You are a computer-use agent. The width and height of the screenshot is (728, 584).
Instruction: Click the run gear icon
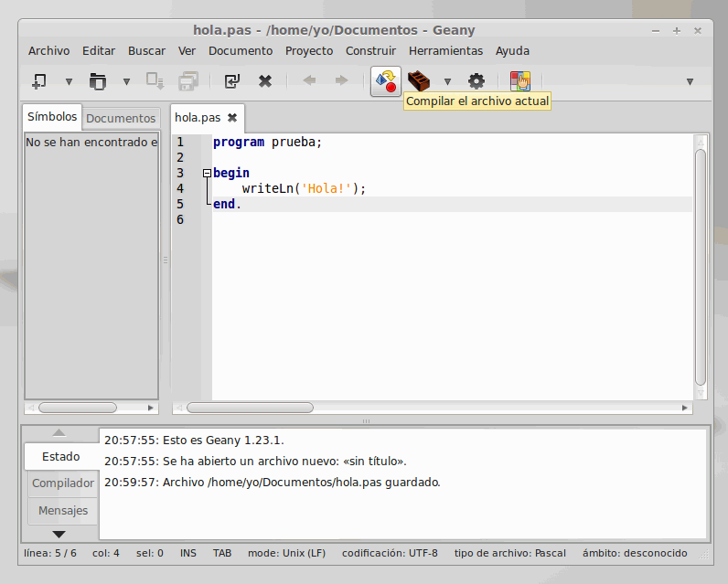(476, 81)
